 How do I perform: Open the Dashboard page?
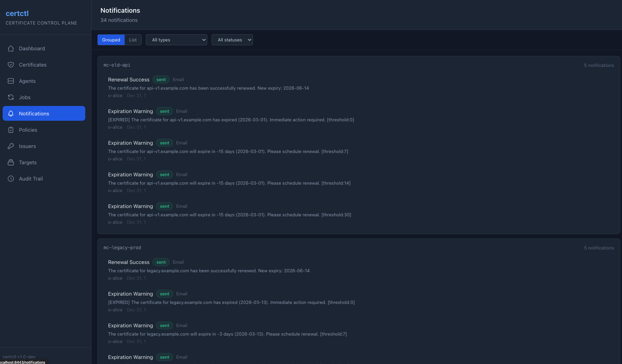44,49
